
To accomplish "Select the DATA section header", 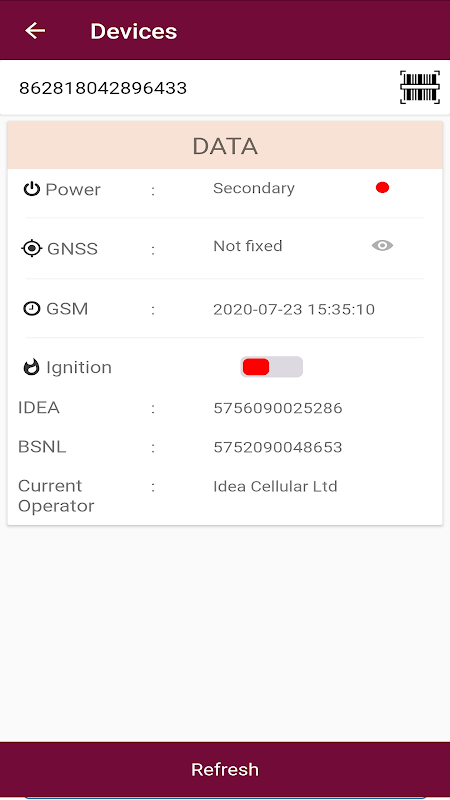I will 225,146.
